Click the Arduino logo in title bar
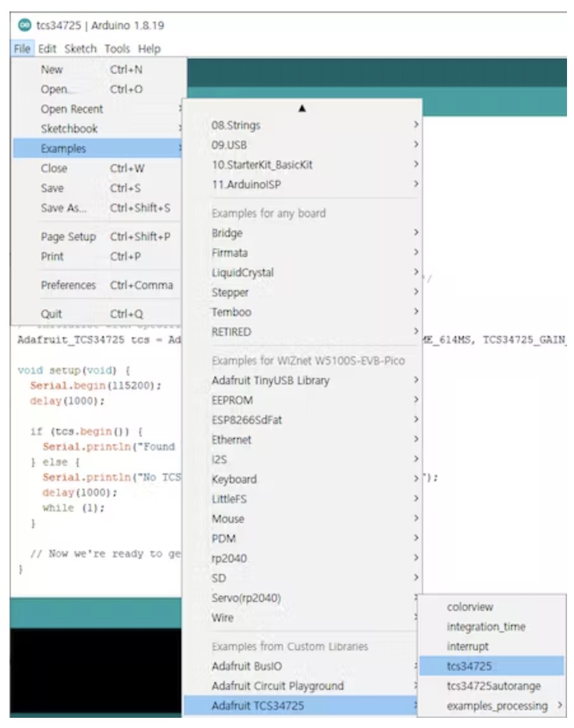This screenshot has width=574, height=728. click(24, 29)
